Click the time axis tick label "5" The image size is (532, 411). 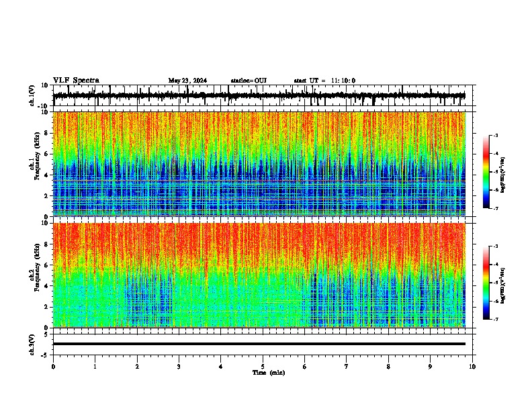(x=263, y=367)
